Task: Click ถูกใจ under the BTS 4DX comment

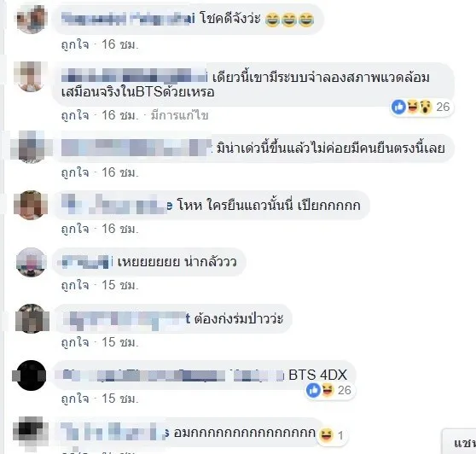Action: pos(75,399)
